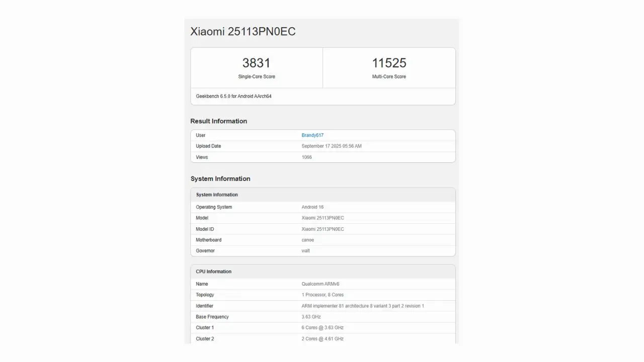This screenshot has height=362, width=644.
Task: Click the single-core score 3831
Action: tap(256, 63)
